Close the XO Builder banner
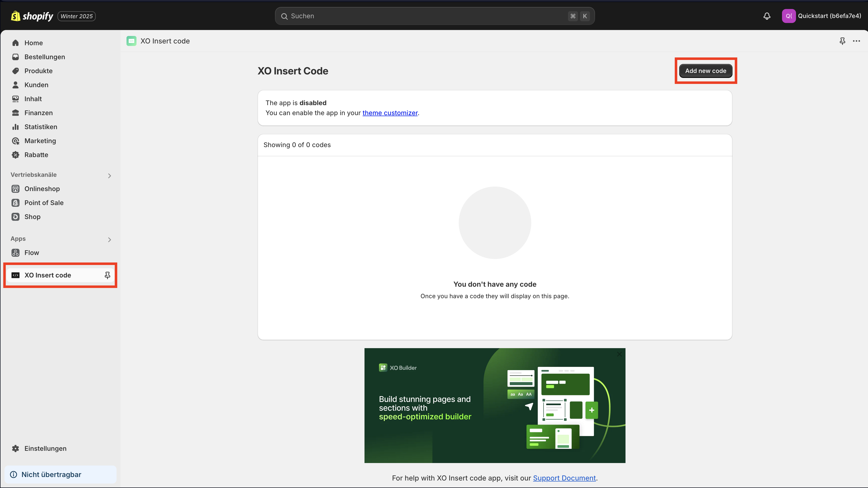The width and height of the screenshot is (868, 488). pos(619,354)
